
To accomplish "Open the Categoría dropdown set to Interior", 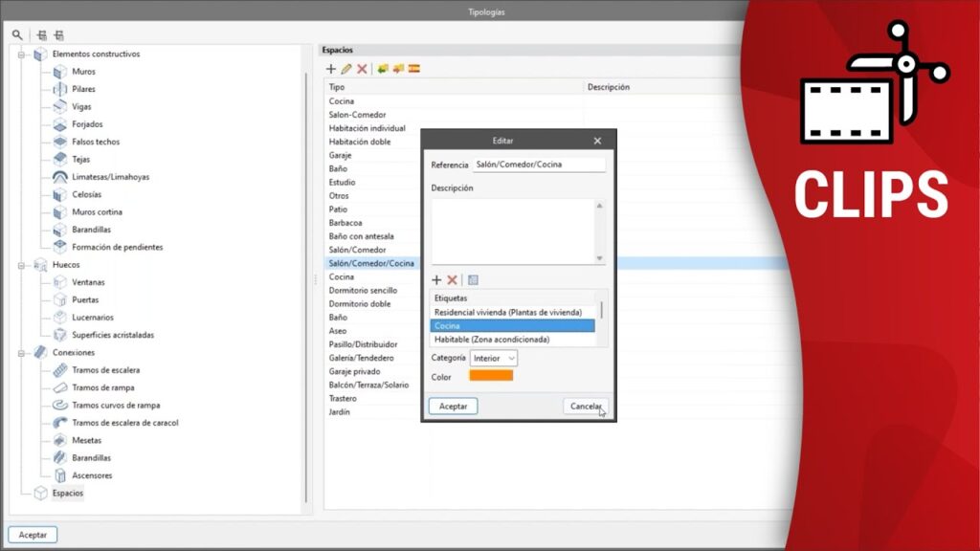I will pyautogui.click(x=494, y=358).
